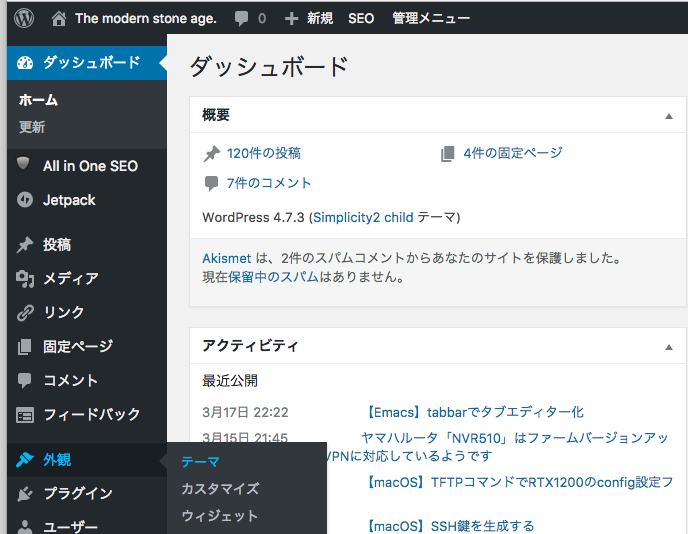Open ユーザー in the sidebar
688x534 pixels.
(x=87, y=525)
